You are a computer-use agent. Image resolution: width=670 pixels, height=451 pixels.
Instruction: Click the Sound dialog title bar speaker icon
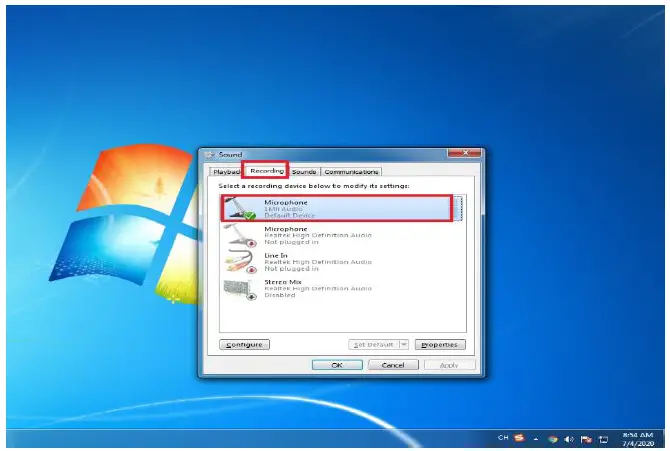point(210,155)
